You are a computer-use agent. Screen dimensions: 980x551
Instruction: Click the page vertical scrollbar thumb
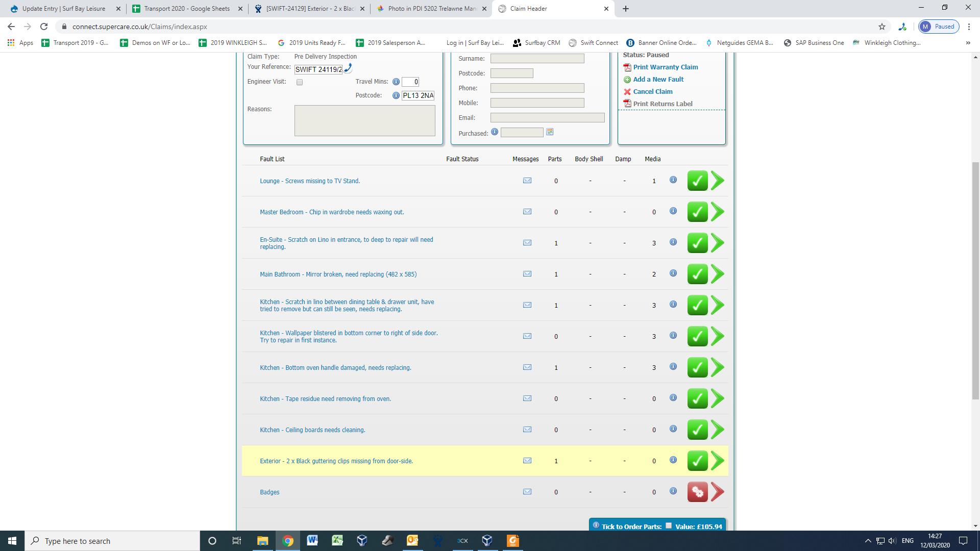[975, 281]
